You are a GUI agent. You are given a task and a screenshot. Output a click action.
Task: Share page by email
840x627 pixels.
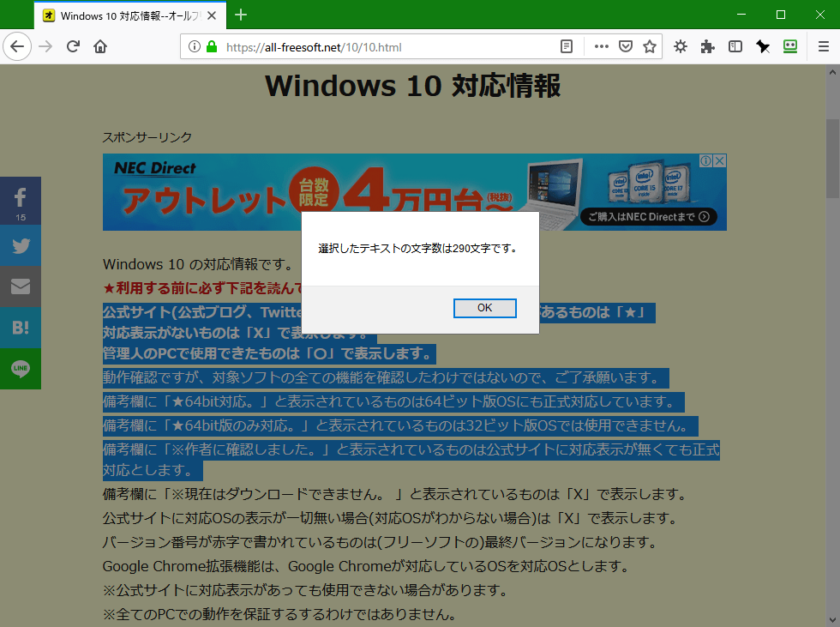(x=21, y=286)
